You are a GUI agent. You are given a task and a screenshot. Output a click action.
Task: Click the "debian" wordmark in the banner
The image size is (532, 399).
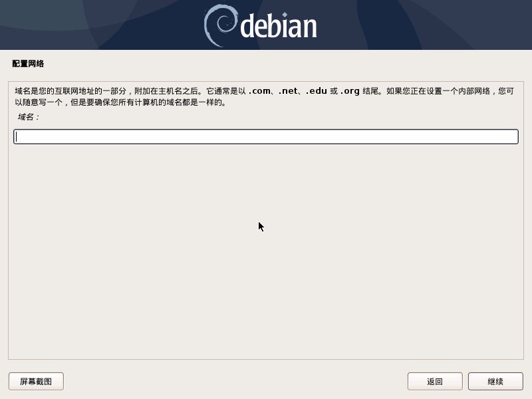point(279,26)
